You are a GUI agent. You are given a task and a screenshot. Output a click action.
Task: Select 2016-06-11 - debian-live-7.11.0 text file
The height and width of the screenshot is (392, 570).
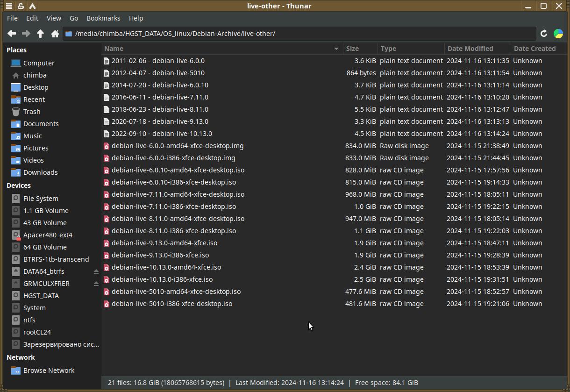click(x=160, y=97)
